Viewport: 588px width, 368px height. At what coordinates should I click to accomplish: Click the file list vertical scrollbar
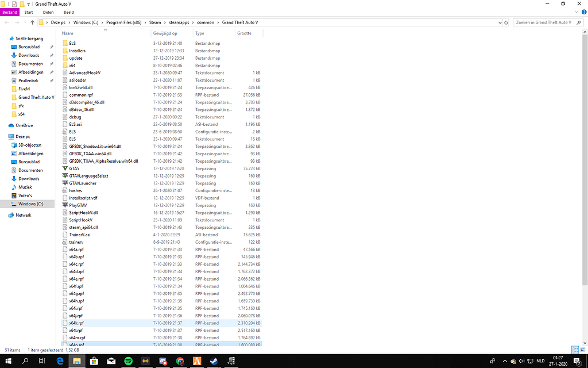click(x=585, y=159)
